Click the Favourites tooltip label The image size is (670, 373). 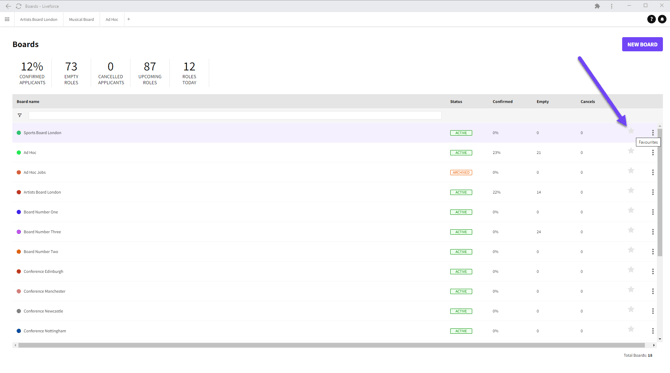[648, 142]
